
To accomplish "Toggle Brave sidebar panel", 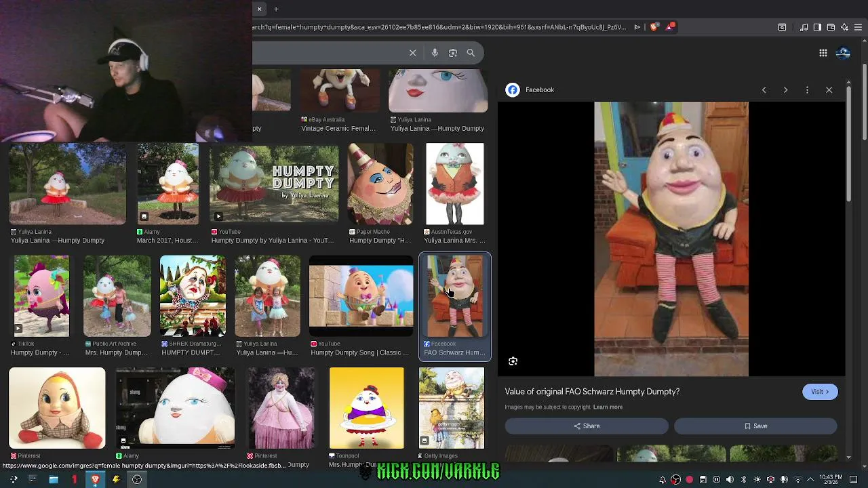I will [817, 27].
